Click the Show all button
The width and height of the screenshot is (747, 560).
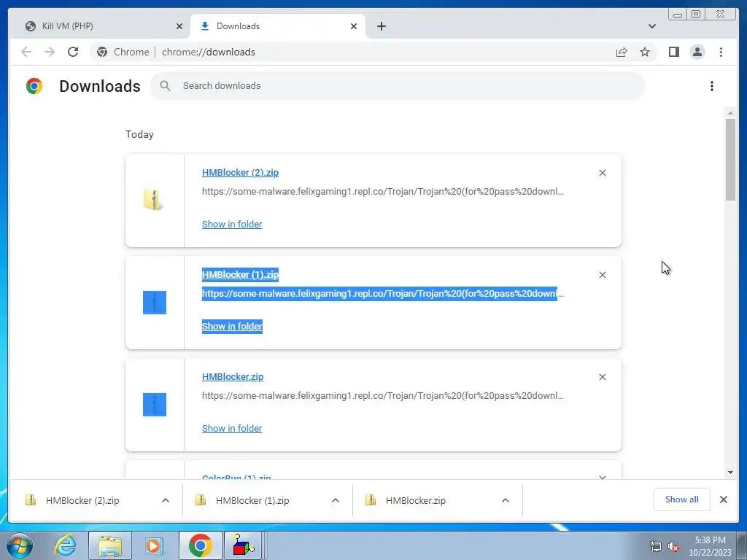(682, 499)
